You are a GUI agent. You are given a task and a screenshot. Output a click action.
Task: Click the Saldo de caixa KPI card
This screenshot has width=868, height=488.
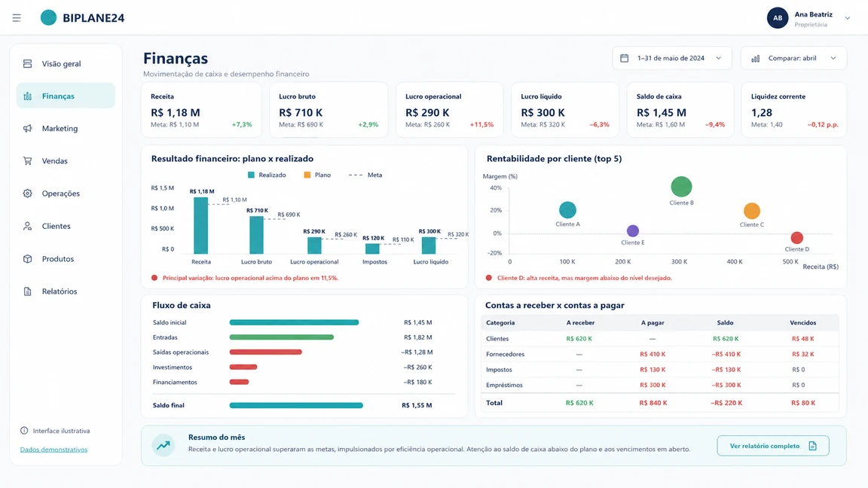pyautogui.click(x=680, y=109)
